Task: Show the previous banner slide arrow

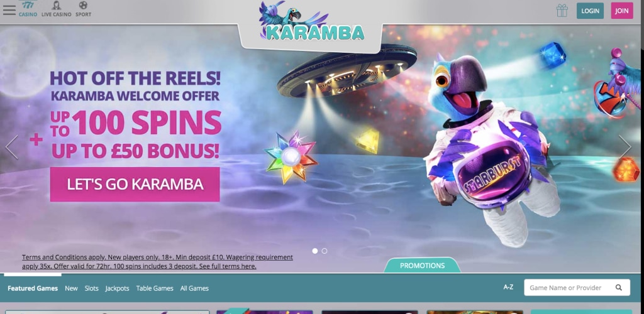Action: click(11, 147)
